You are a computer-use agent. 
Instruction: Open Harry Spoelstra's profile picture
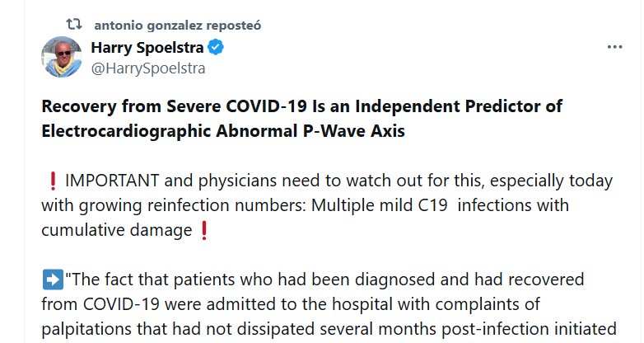coord(62,57)
